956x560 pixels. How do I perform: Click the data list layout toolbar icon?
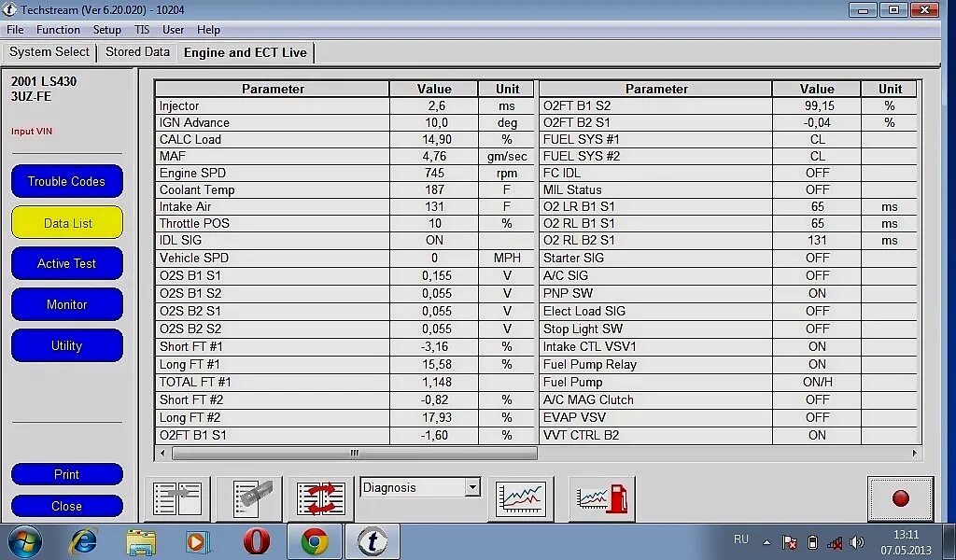177,498
